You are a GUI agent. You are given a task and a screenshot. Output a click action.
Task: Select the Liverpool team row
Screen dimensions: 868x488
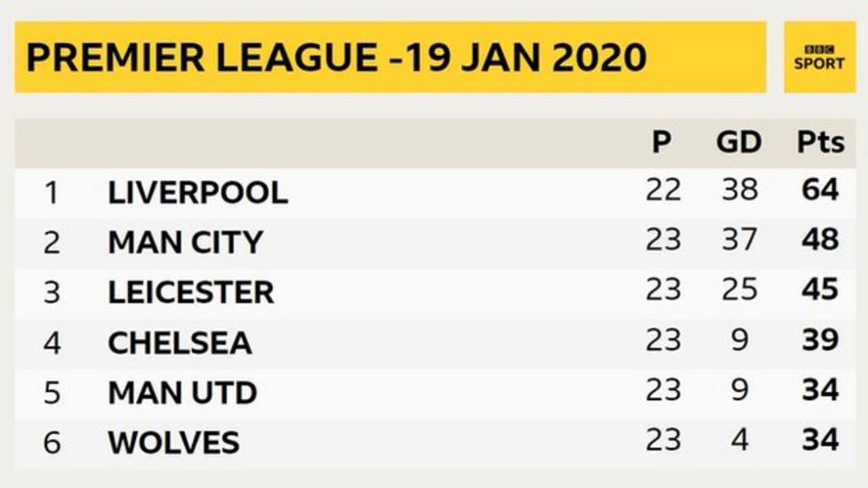pyautogui.click(x=435, y=193)
